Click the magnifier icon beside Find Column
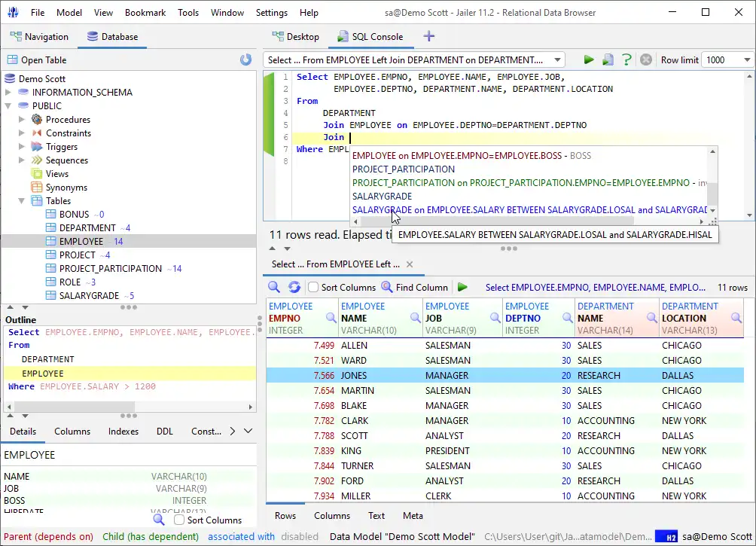The image size is (756, 546). [x=387, y=287]
